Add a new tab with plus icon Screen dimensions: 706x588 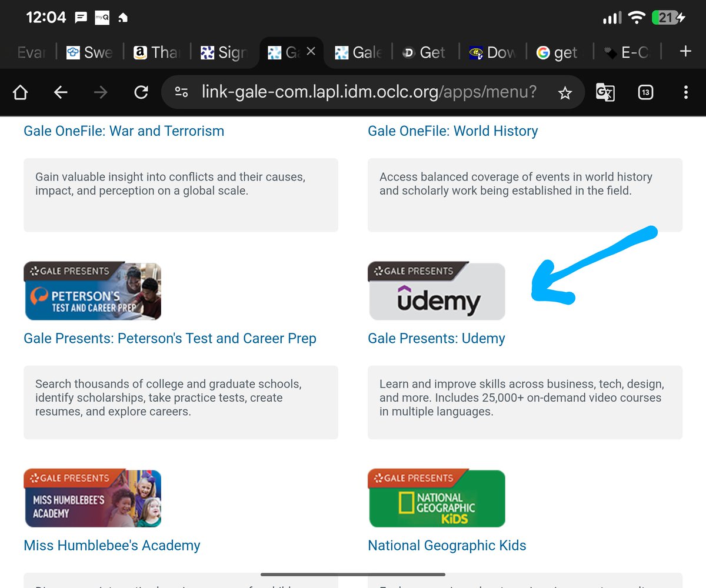pos(685,52)
